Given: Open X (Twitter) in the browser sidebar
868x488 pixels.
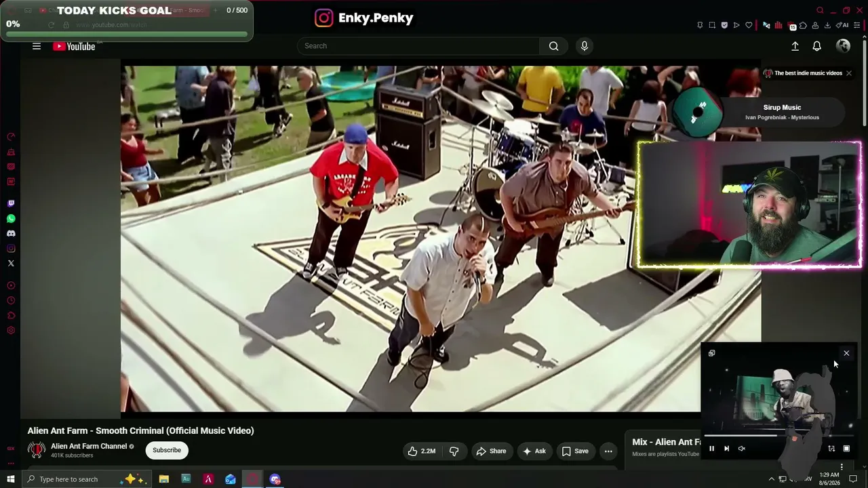Looking at the screenshot, I should click(x=11, y=264).
